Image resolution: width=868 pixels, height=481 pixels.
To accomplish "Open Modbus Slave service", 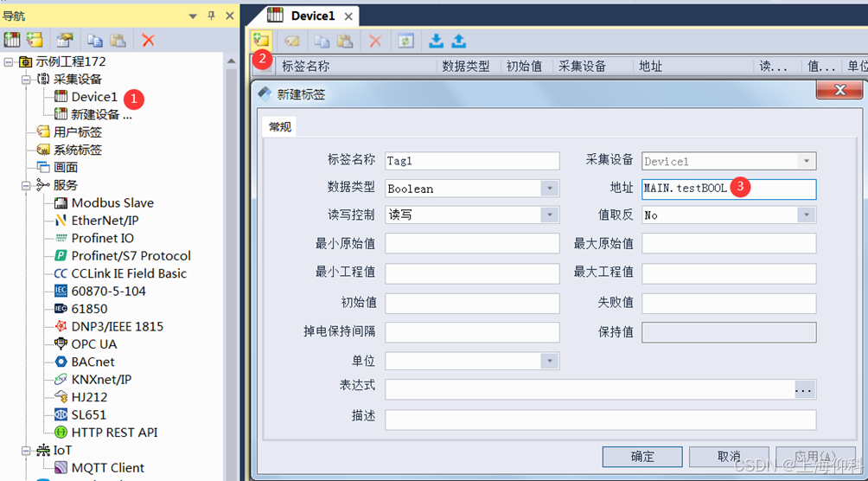I will (x=104, y=202).
